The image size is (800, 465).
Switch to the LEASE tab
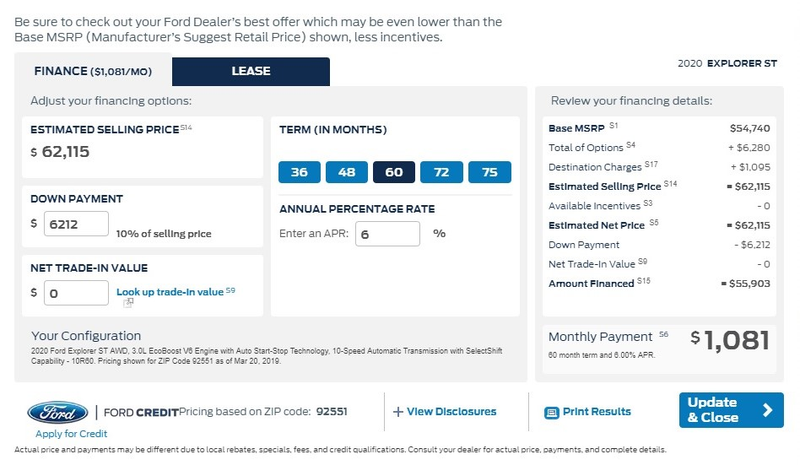(x=251, y=71)
